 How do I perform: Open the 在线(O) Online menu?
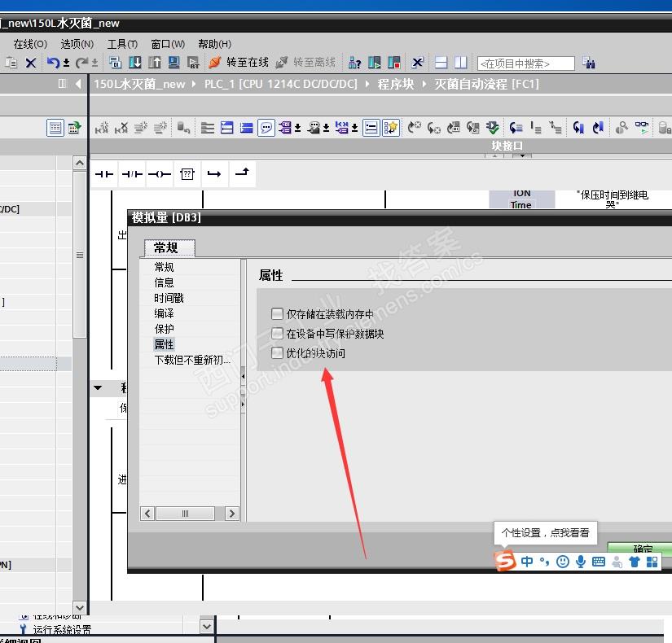click(30, 44)
